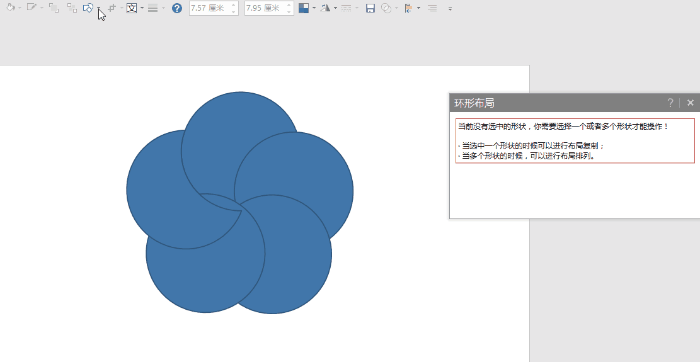Click the 环形布局 panel title

pyautogui.click(x=474, y=103)
